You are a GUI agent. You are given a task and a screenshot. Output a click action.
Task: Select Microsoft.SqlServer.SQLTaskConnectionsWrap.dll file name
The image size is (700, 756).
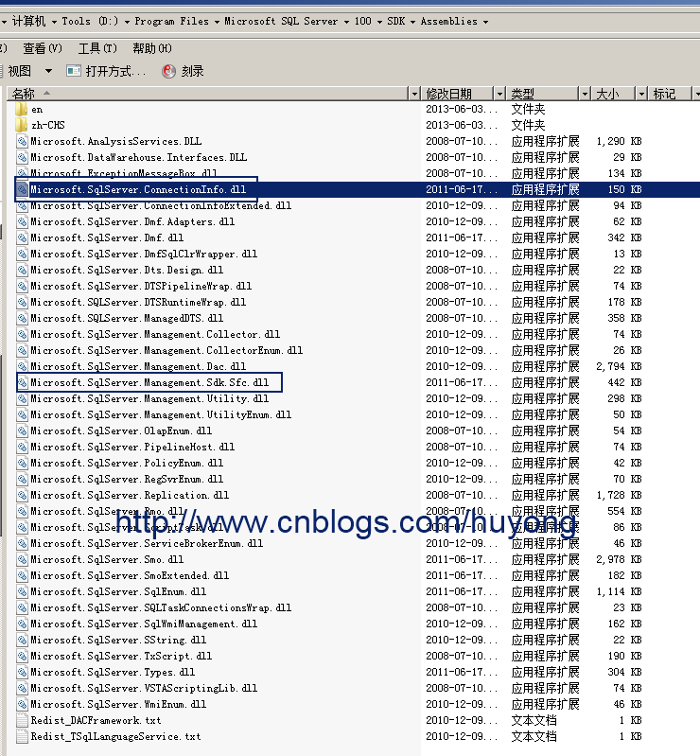[161, 607]
